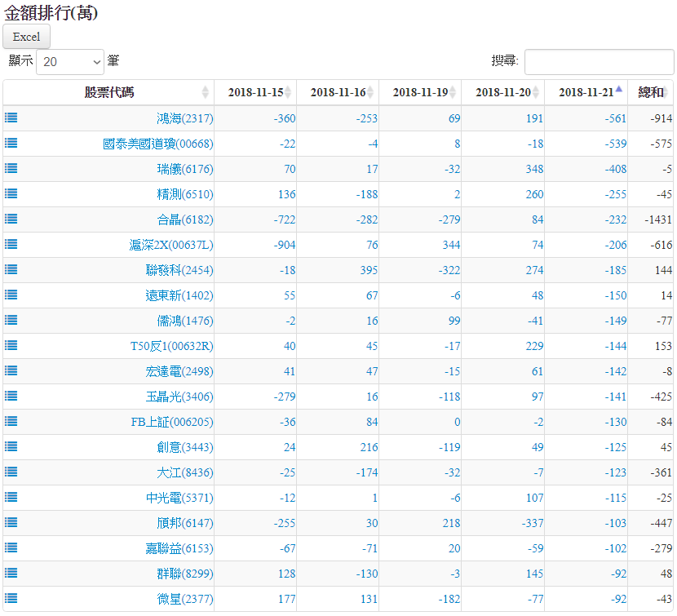Click the list icon beside 鴻海(2317)

[11, 117]
